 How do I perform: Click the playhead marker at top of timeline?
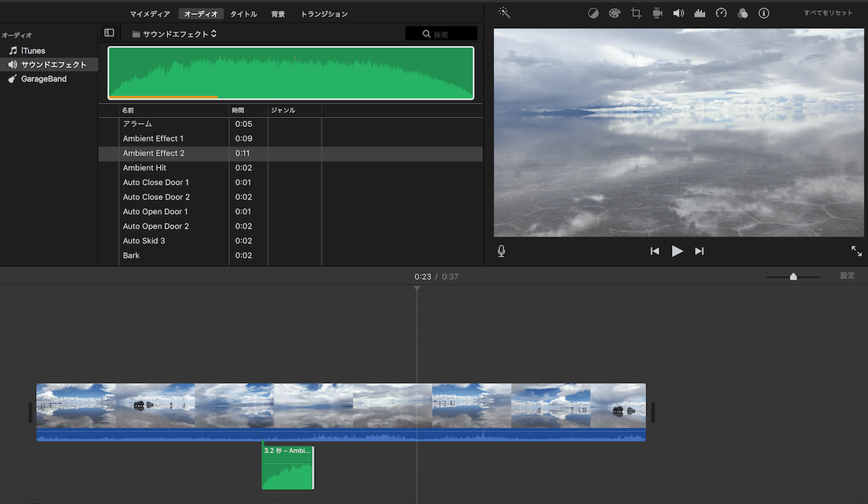pos(417,289)
